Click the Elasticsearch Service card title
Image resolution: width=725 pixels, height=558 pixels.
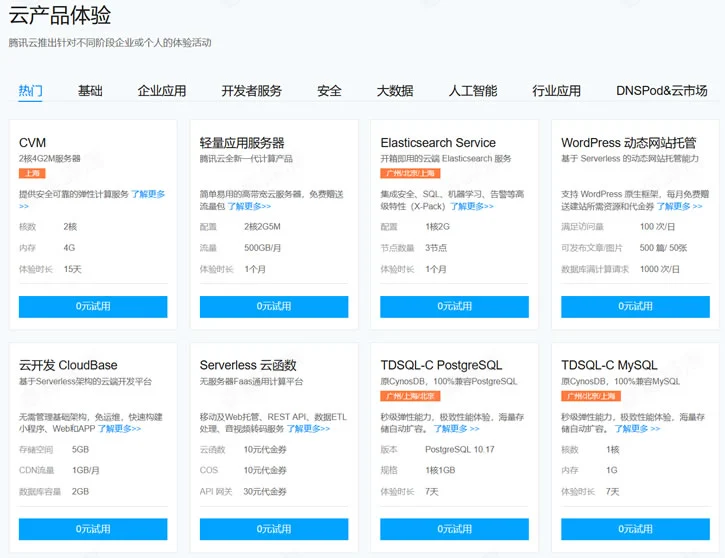click(x=438, y=143)
